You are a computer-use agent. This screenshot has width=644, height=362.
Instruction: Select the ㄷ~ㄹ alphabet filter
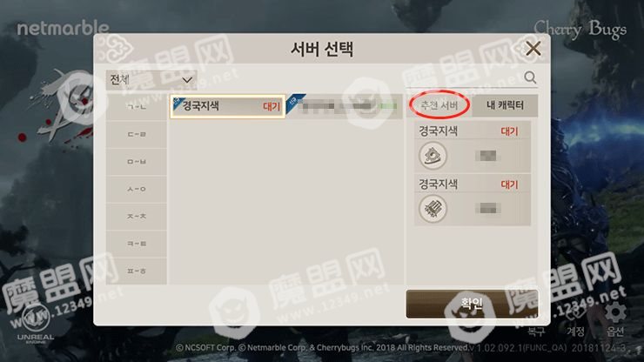137,134
